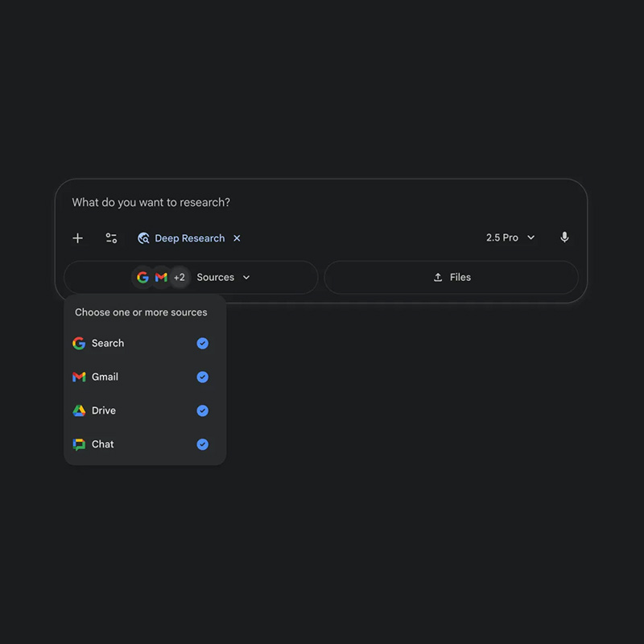Image resolution: width=644 pixels, height=644 pixels.
Task: Click the Sources label
Action: point(215,277)
